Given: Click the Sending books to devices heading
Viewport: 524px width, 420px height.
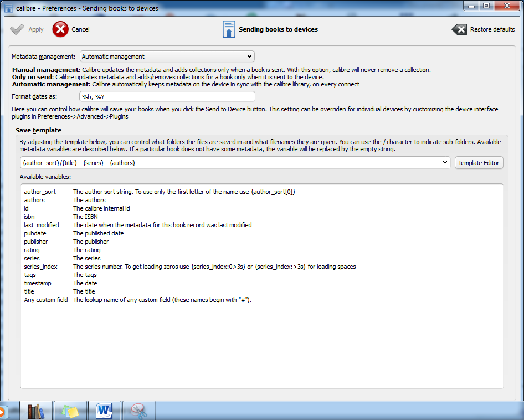Looking at the screenshot, I should click(278, 29).
